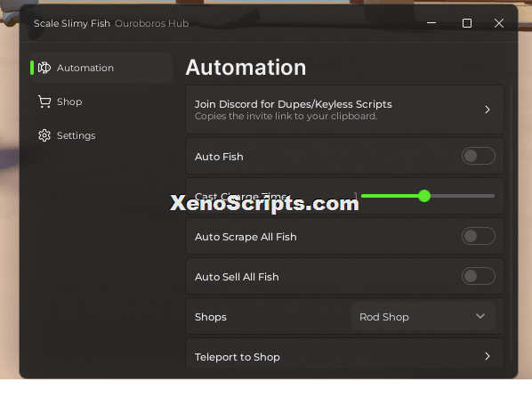
Task: Click the 'Copies the invite link to your clipboard.' text
Action: tap(286, 116)
